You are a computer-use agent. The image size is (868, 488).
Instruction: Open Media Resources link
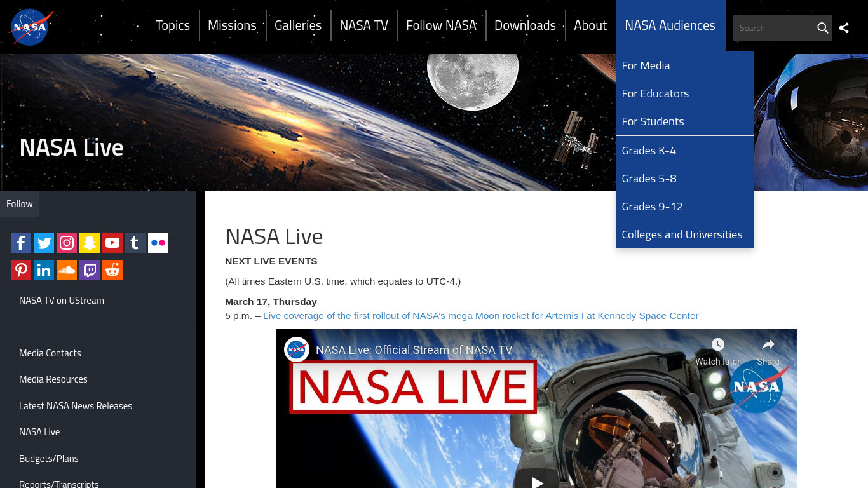coord(53,379)
